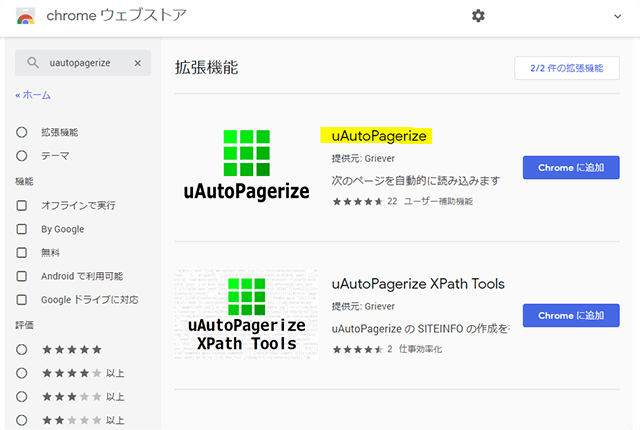
Task: Add uAutoPagerize XPath Tools to Chrome
Action: click(x=571, y=315)
